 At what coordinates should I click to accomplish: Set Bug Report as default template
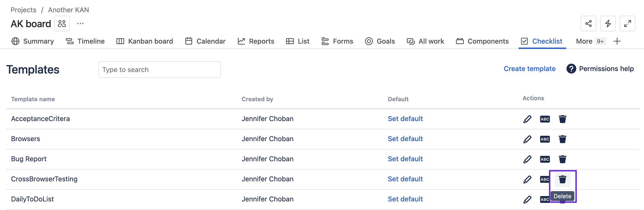(405, 159)
